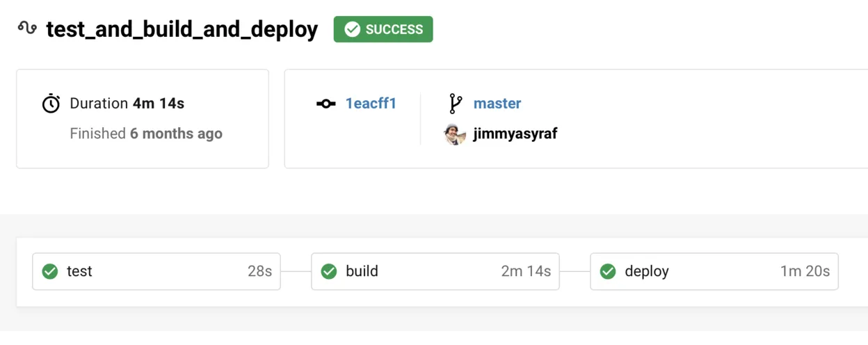The width and height of the screenshot is (868, 345).
Task: Click the git branch icon beside master
Action: 456,104
